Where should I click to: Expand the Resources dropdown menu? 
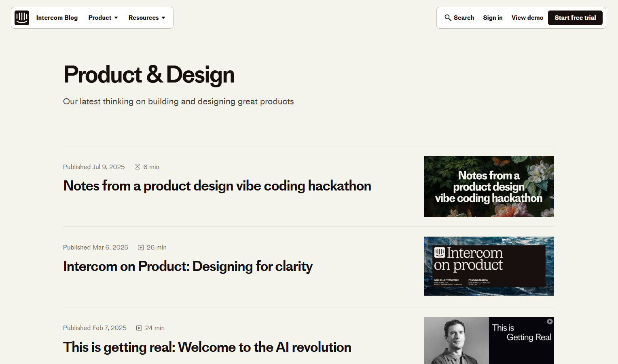(146, 18)
